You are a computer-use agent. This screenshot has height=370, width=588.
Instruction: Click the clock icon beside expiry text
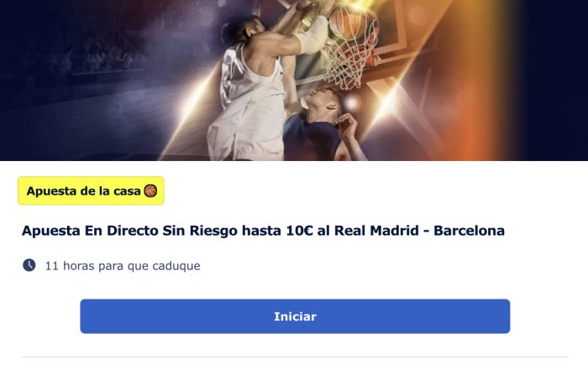click(29, 265)
